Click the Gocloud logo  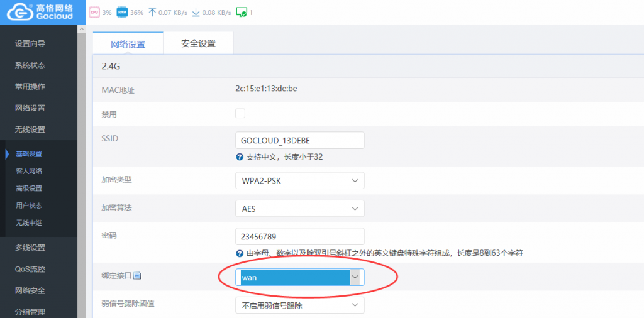(40, 13)
